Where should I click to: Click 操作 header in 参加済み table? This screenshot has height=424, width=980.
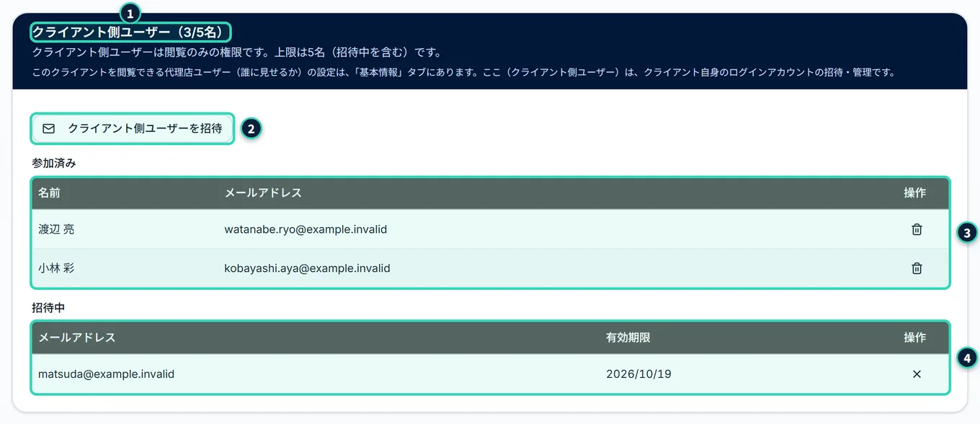pos(915,193)
